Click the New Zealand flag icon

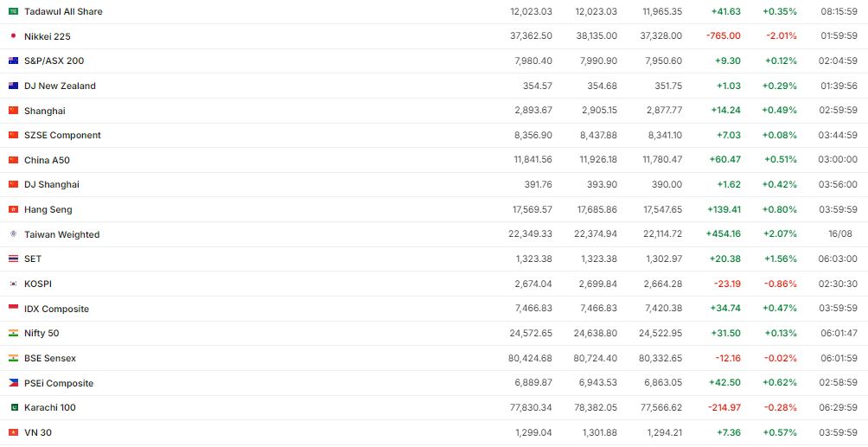pos(13,86)
